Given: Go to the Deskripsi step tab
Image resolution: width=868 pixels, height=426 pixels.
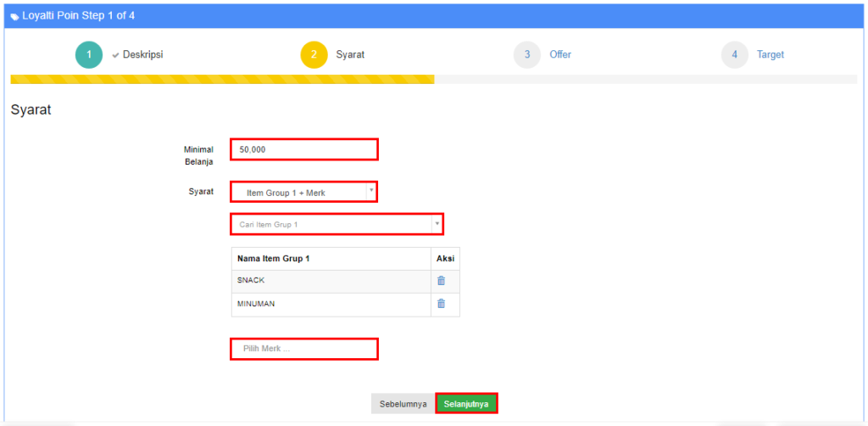Looking at the screenshot, I should 142,54.
